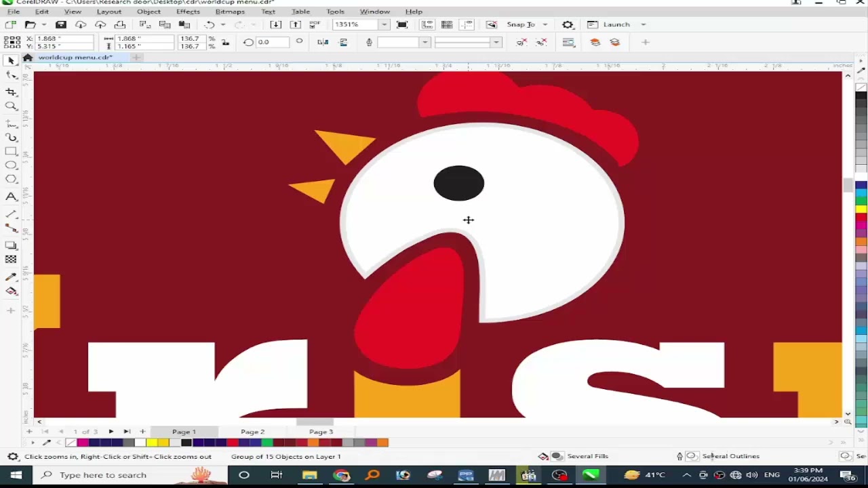Click the Save disk icon
The image size is (868, 488).
pos(61,24)
